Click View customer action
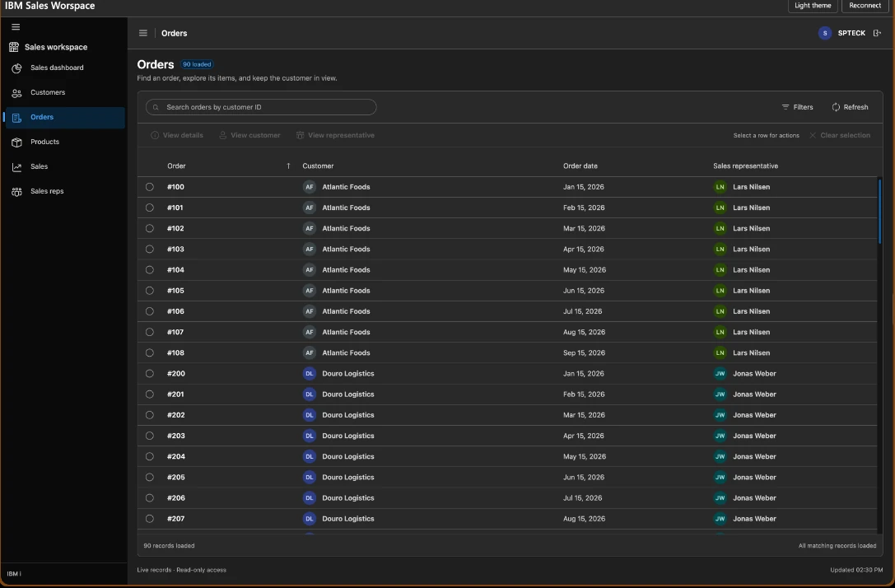 tap(250, 135)
